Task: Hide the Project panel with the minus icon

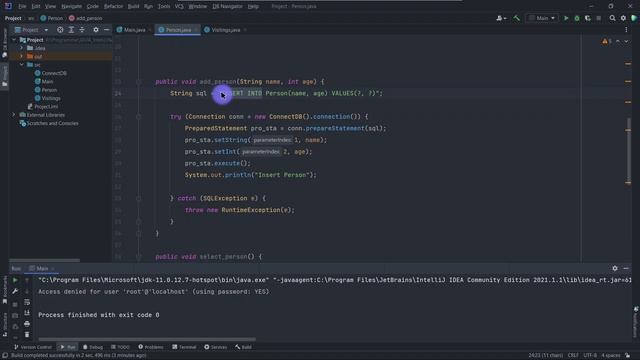Action: coord(107,30)
